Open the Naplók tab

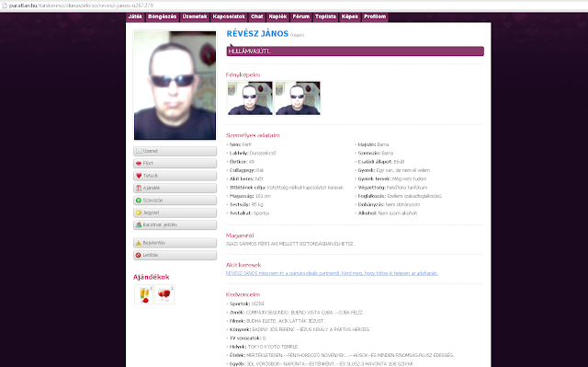pos(277,17)
